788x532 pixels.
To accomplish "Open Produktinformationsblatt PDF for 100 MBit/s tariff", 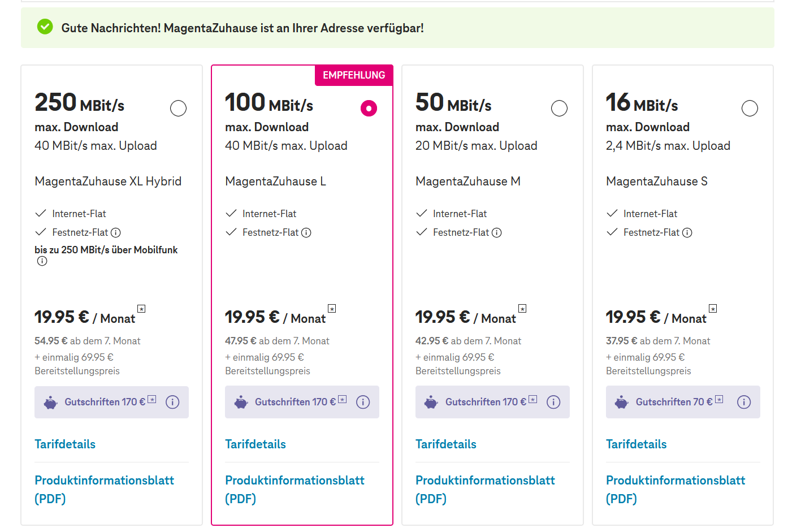I will tap(295, 490).
